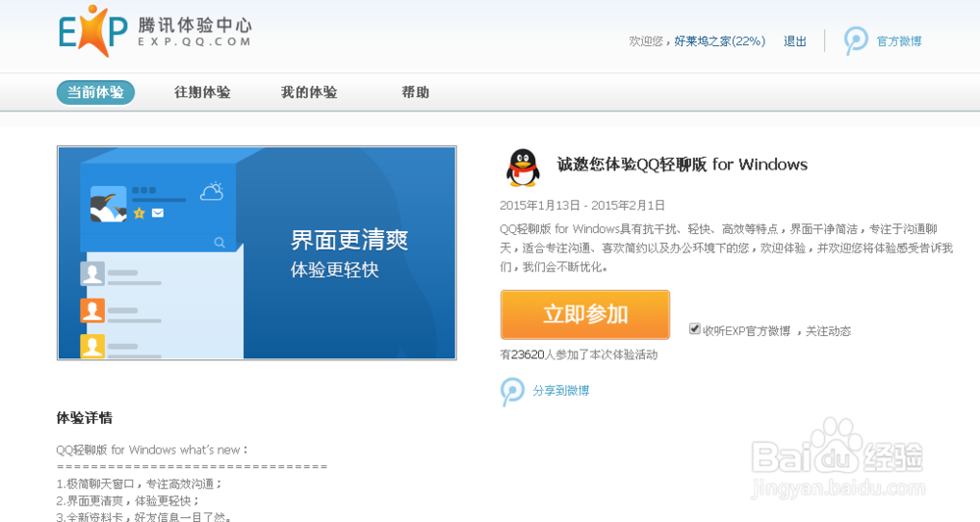Viewport: 980px width, 522px height.
Task: Click the EXP 腾讯体验中心 logo
Action: tap(155, 31)
